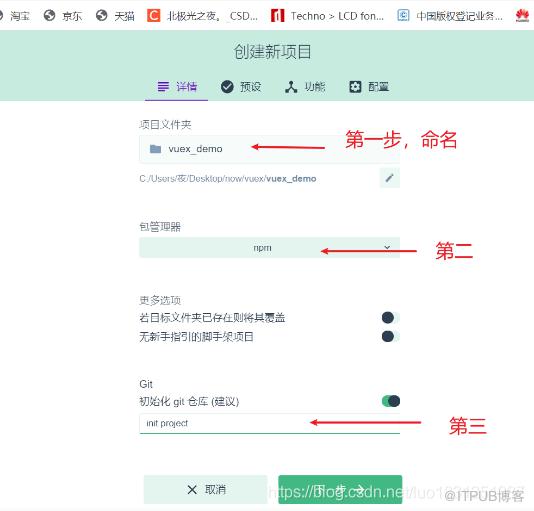Click the 创建新项目 heading
This screenshot has width=534, height=511.
272,52
